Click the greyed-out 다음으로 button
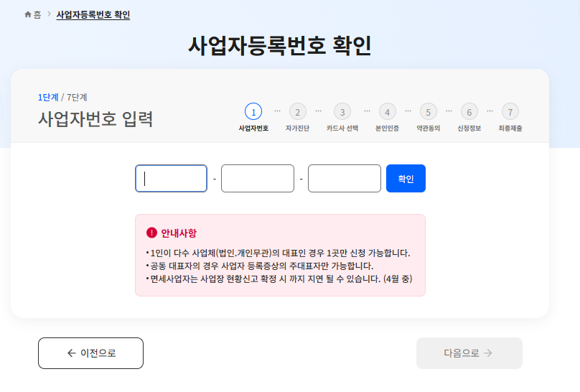 469,353
